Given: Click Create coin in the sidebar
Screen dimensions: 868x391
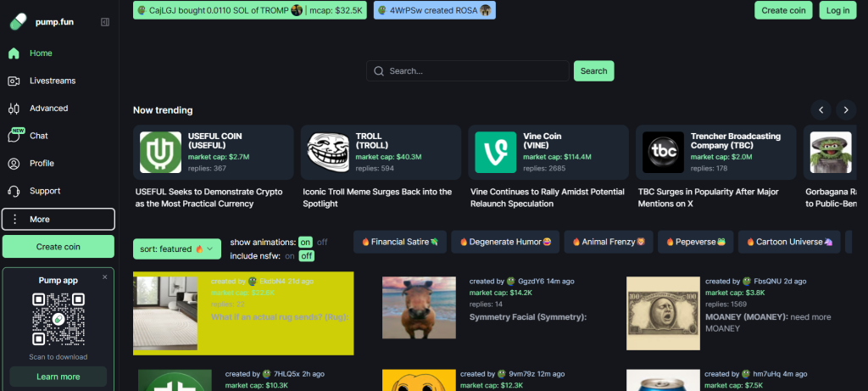Looking at the screenshot, I should [x=58, y=247].
